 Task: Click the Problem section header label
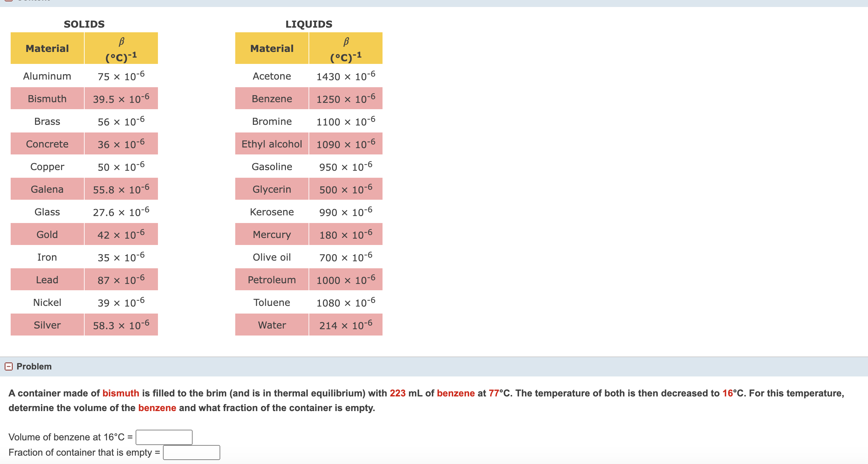(x=34, y=366)
